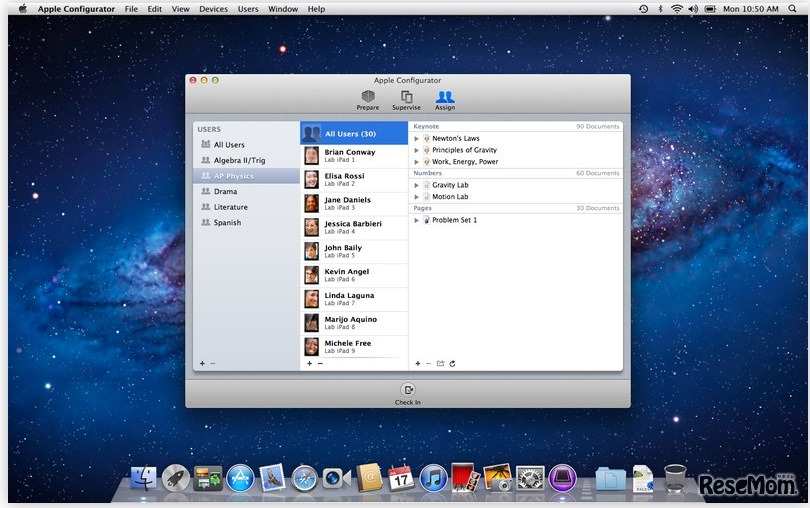Select user Jane Daniels

[x=354, y=203]
